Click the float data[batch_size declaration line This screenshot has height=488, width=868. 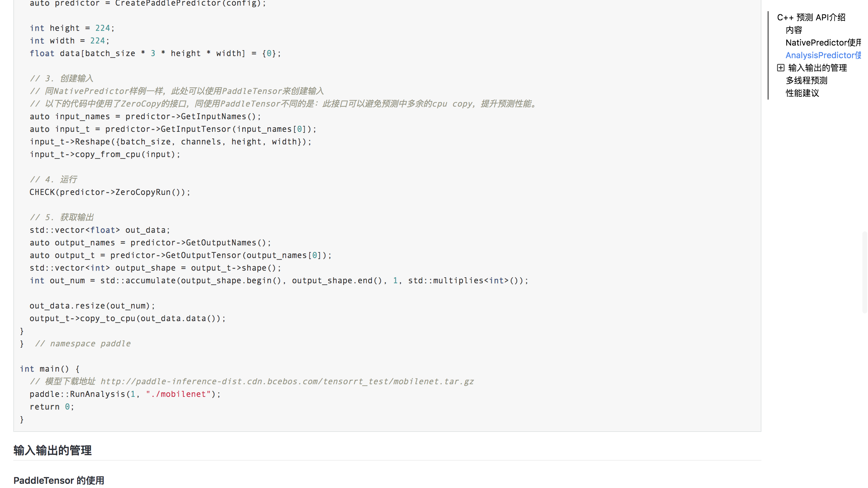[155, 53]
